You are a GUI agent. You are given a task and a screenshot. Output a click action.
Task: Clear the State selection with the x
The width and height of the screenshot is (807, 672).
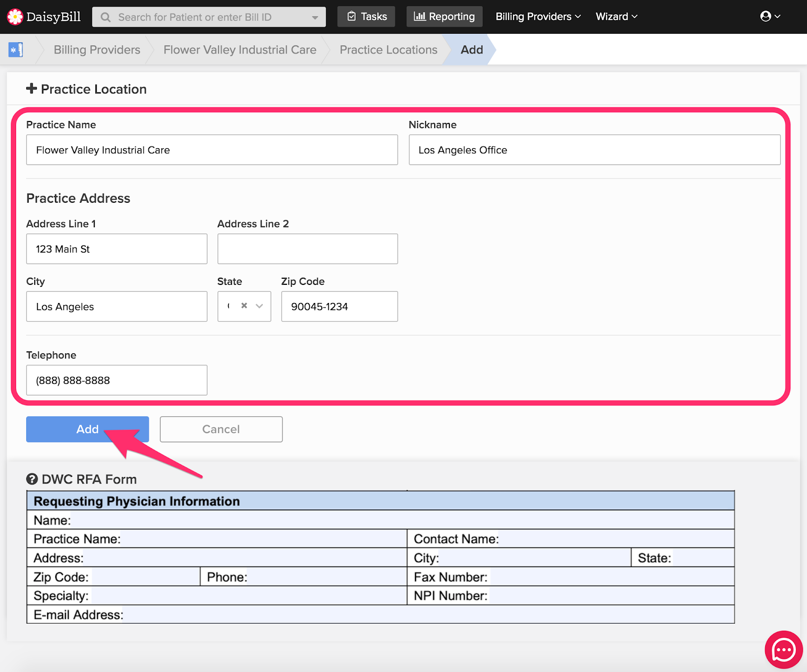pos(244,306)
